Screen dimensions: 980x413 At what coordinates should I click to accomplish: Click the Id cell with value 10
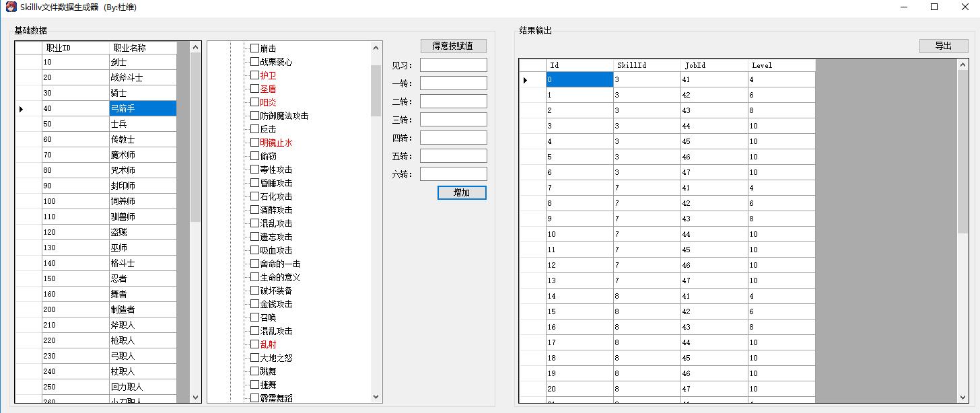(580, 234)
